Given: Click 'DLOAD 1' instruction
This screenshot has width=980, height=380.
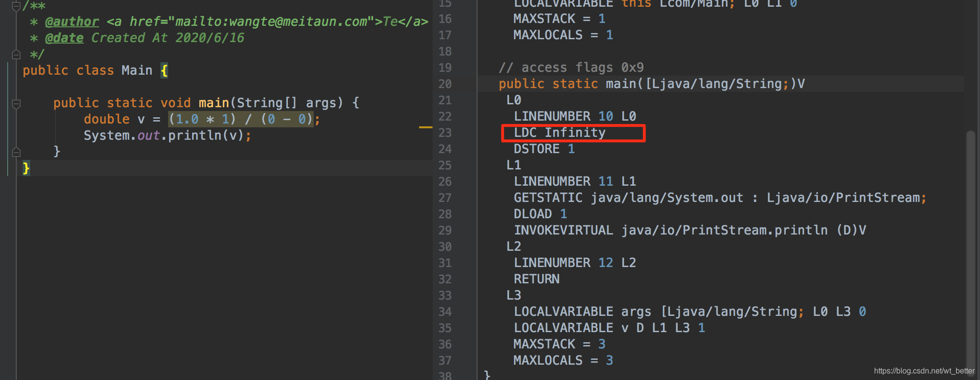Looking at the screenshot, I should click(540, 214).
